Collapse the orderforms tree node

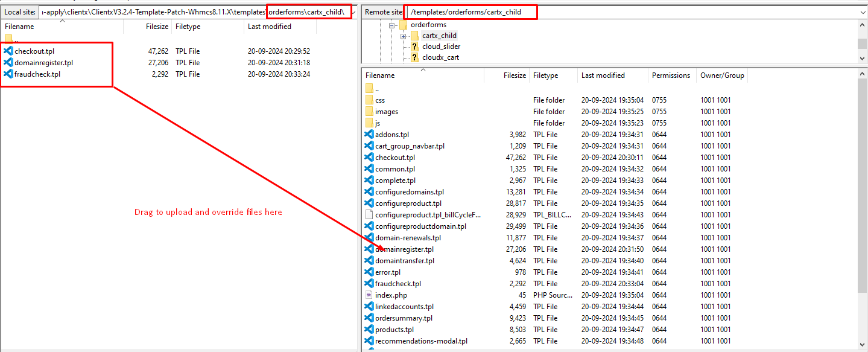[x=392, y=25]
